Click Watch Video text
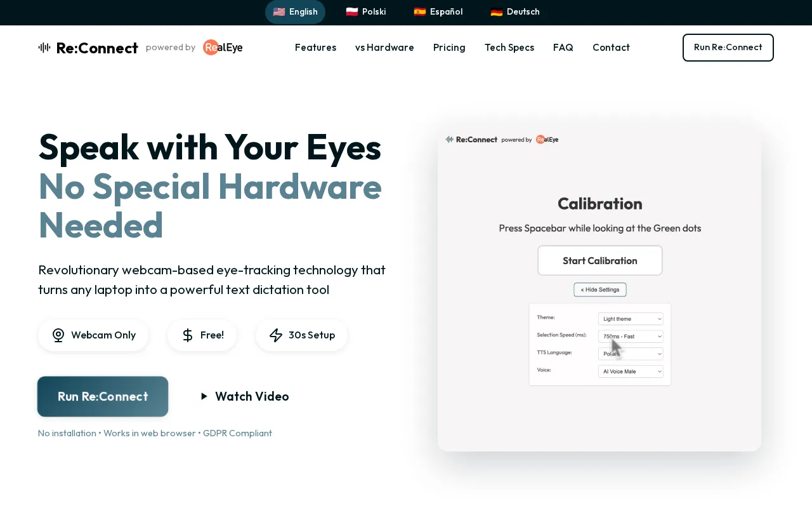Screen dimensions: 812x508 pos(252,396)
